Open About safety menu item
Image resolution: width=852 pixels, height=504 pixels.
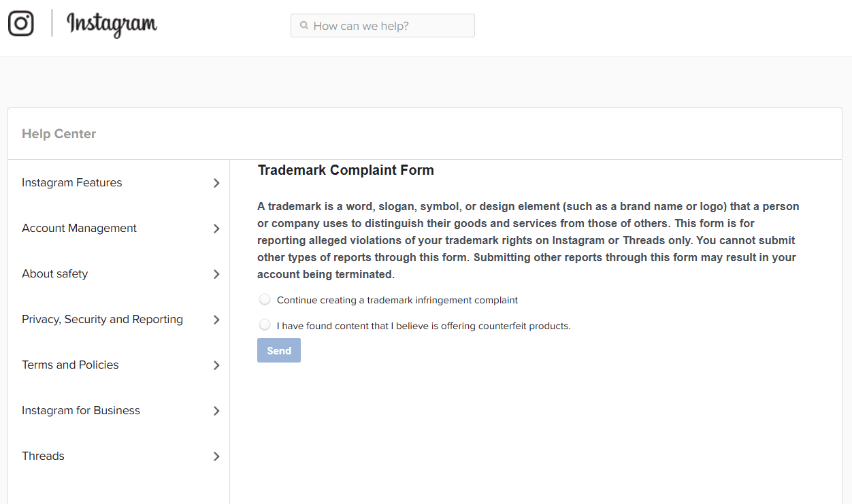[x=119, y=274]
